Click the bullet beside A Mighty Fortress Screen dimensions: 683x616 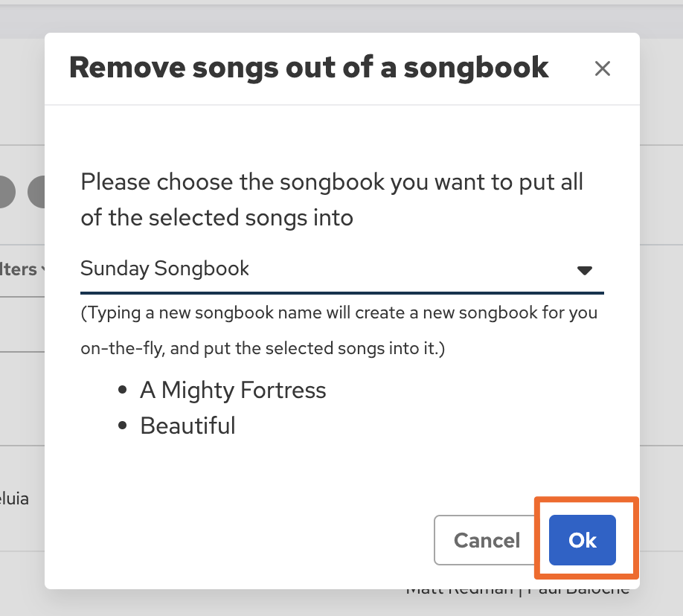click(x=123, y=391)
